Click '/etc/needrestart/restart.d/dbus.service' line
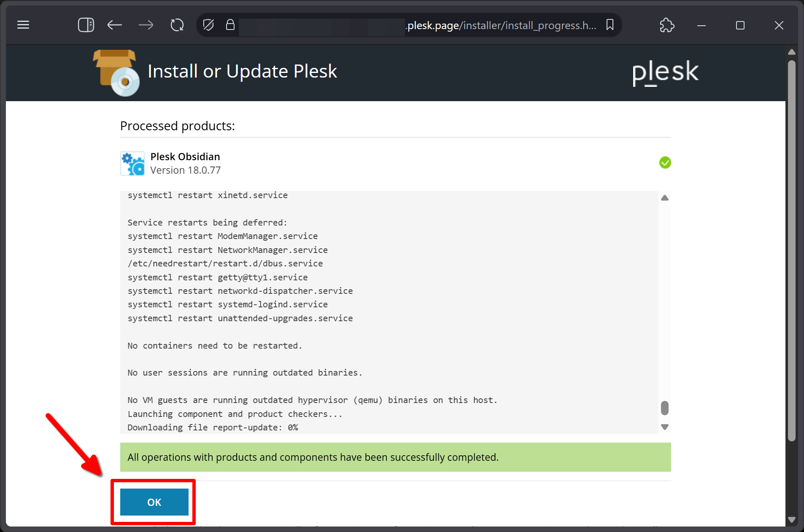 point(225,263)
